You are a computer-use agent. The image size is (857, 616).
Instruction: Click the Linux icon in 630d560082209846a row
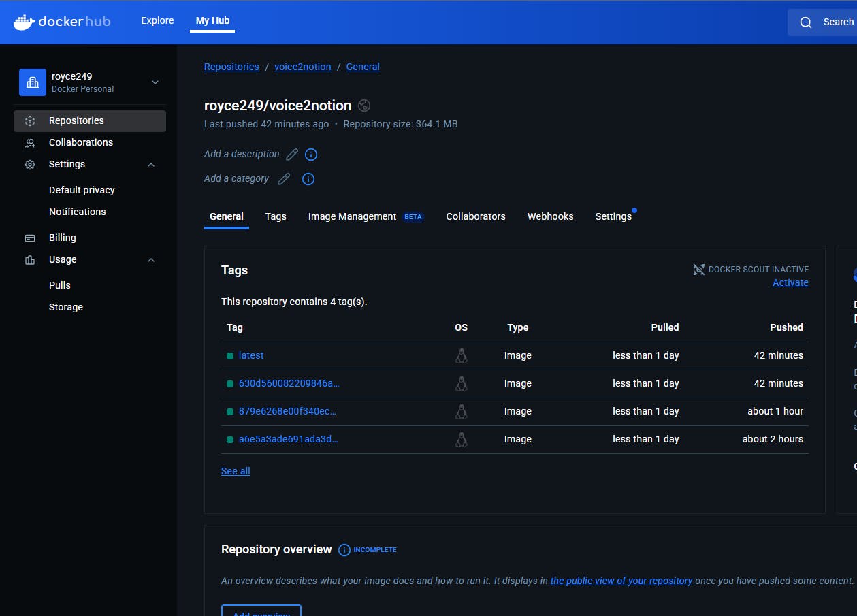[462, 384]
